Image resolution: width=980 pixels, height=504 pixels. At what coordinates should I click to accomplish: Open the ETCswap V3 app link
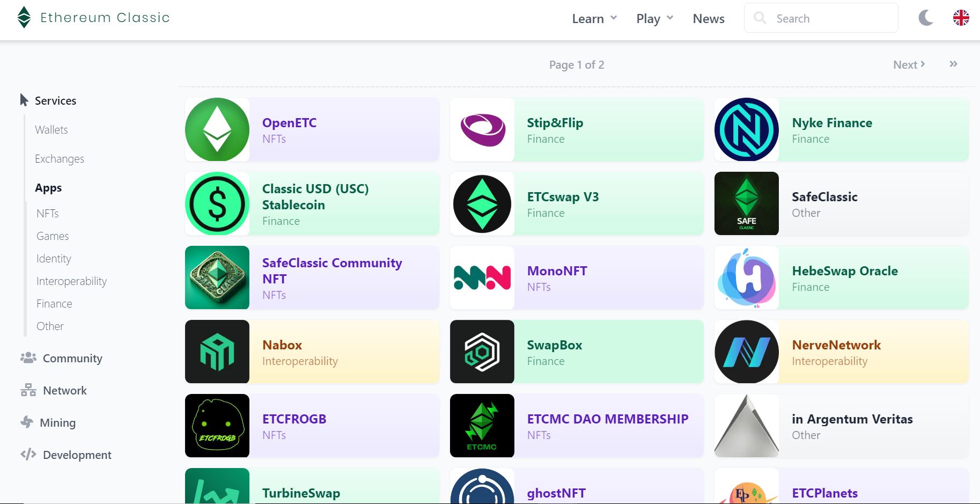(563, 196)
